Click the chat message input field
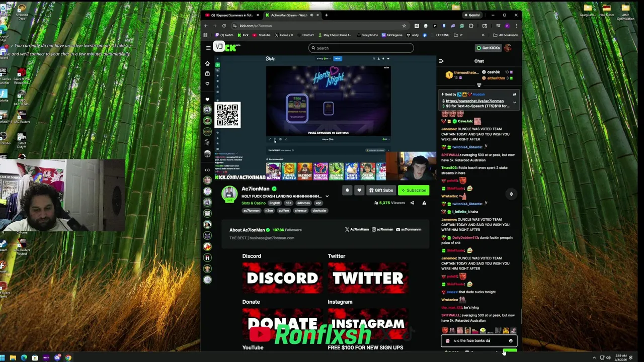This screenshot has height=362, width=644. [x=479, y=341]
